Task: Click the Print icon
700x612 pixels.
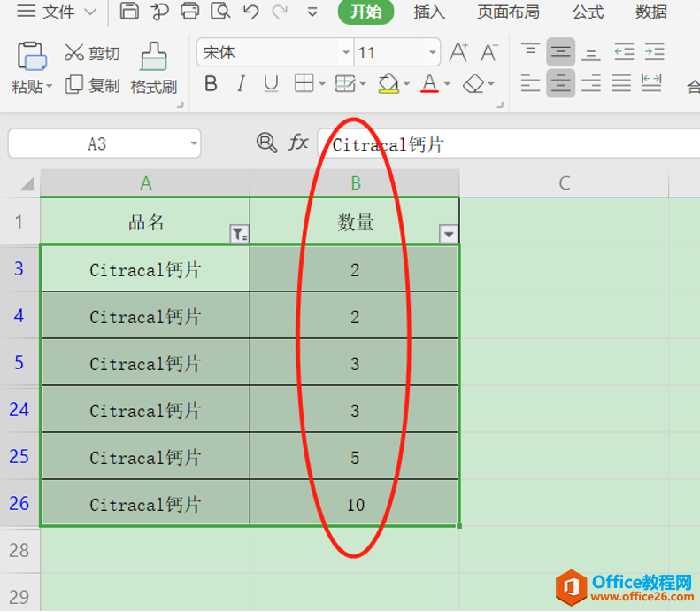Action: click(189, 11)
